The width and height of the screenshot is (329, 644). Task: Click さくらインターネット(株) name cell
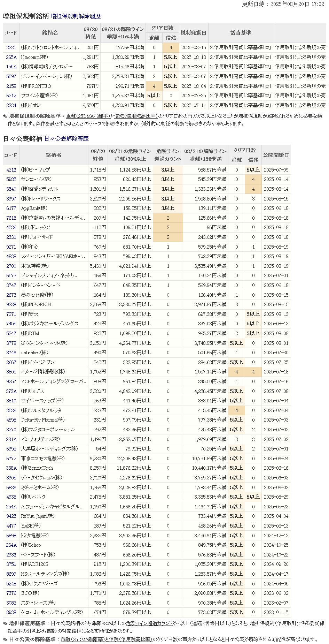click(53, 343)
